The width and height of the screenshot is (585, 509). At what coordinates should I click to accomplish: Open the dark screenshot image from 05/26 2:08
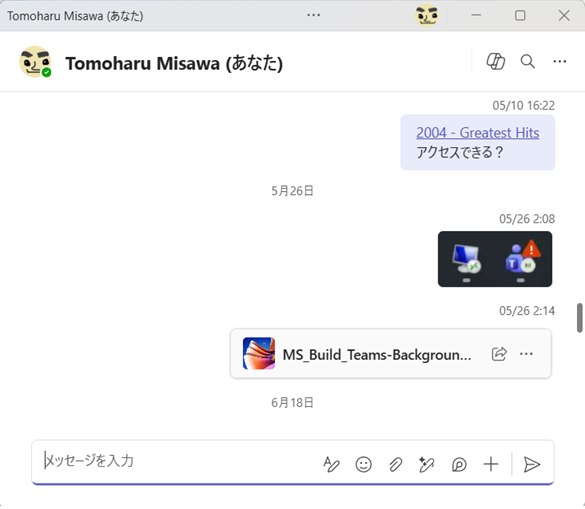495,259
